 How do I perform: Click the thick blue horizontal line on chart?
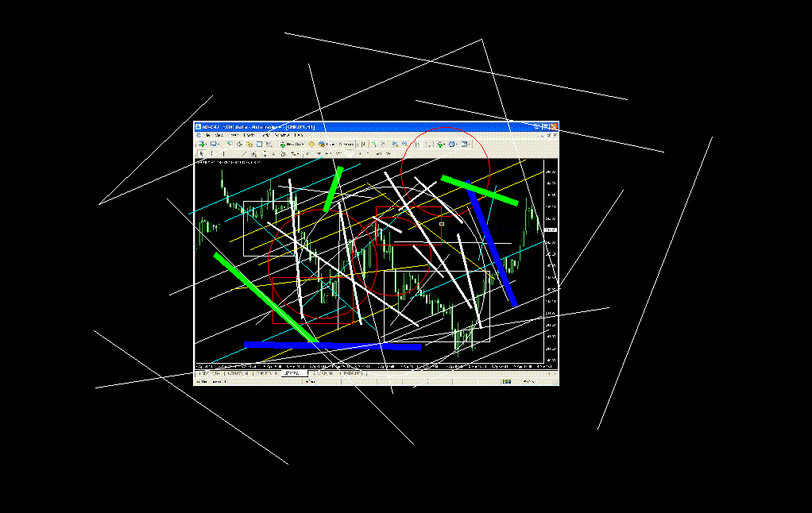point(334,345)
